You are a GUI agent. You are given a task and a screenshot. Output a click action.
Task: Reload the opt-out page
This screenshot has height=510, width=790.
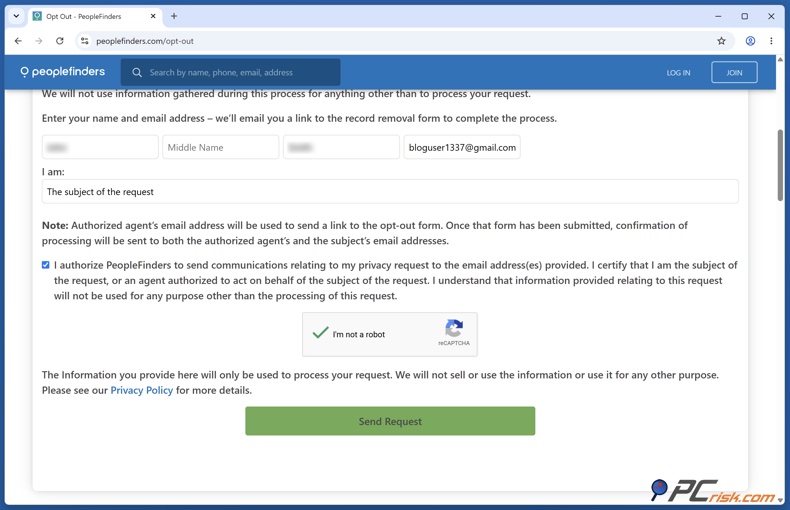59,41
